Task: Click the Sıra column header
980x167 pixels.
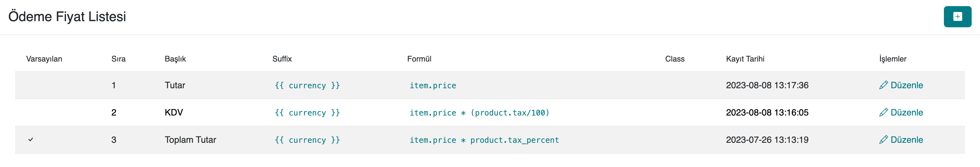Action: (x=118, y=59)
